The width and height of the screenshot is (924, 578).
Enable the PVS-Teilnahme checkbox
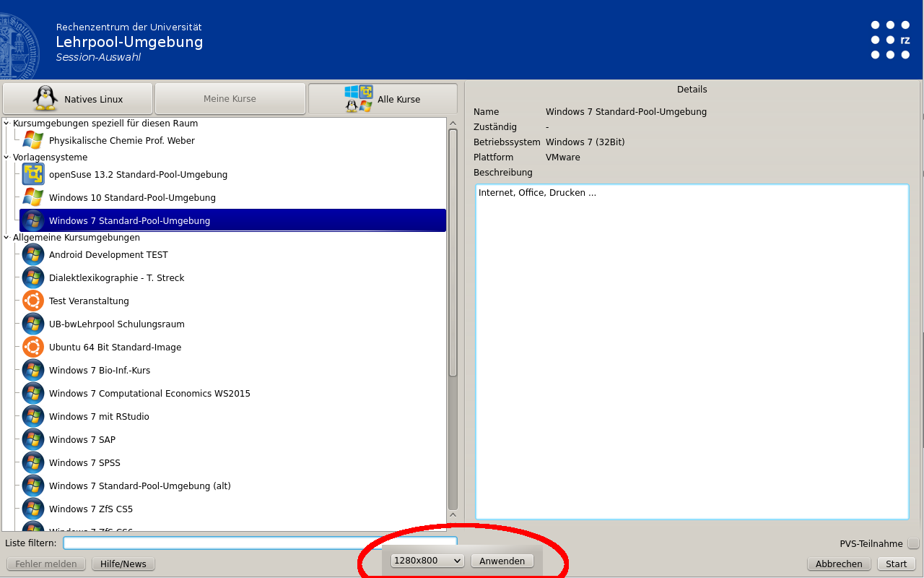[x=913, y=543]
